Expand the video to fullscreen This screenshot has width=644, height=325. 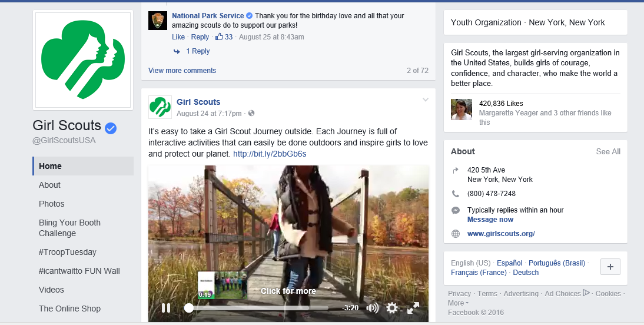[413, 308]
